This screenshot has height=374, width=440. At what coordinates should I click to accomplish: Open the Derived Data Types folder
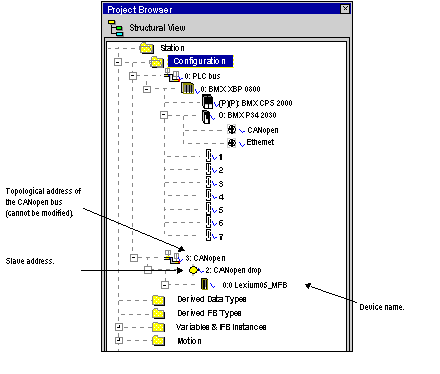212,299
